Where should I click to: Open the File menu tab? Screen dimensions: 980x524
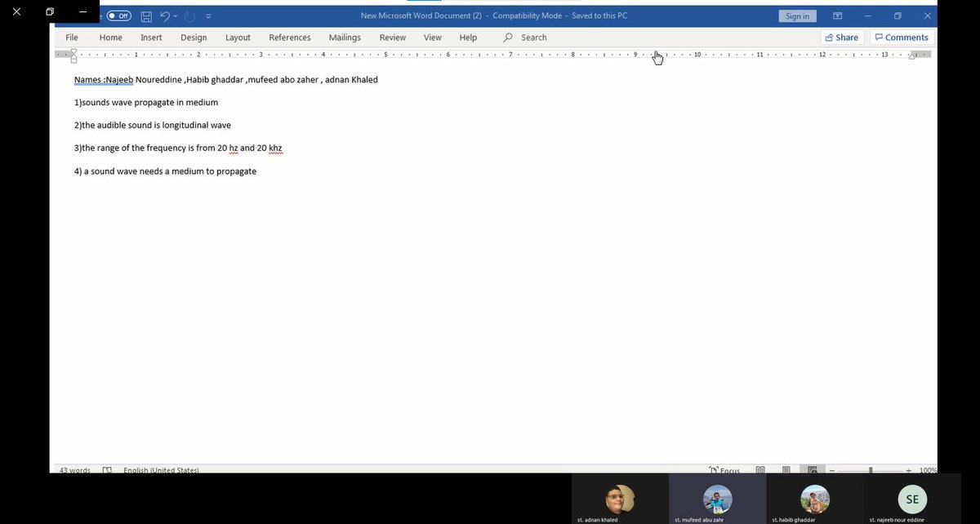click(72, 38)
